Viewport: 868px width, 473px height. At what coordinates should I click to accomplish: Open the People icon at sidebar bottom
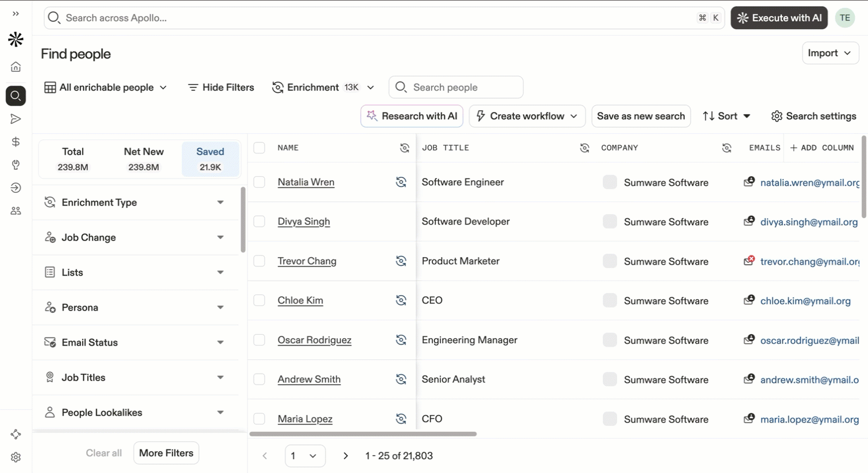tap(15, 211)
